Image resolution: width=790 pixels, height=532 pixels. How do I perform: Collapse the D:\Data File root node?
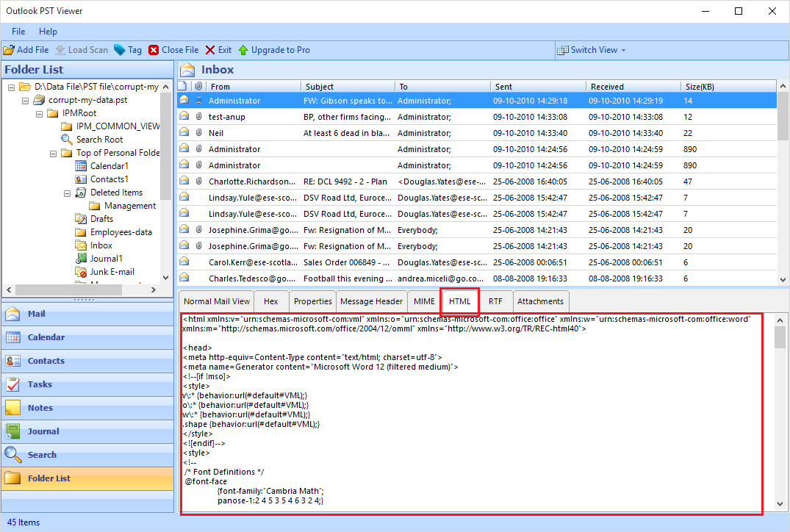(x=11, y=87)
